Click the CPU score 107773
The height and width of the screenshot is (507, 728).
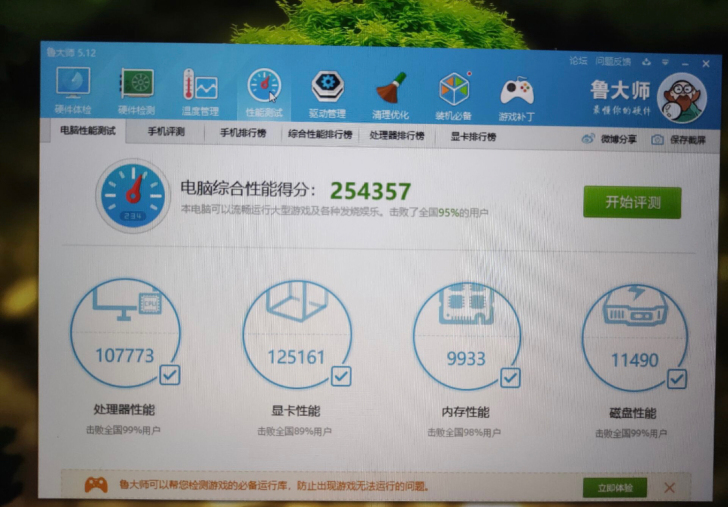click(124, 356)
